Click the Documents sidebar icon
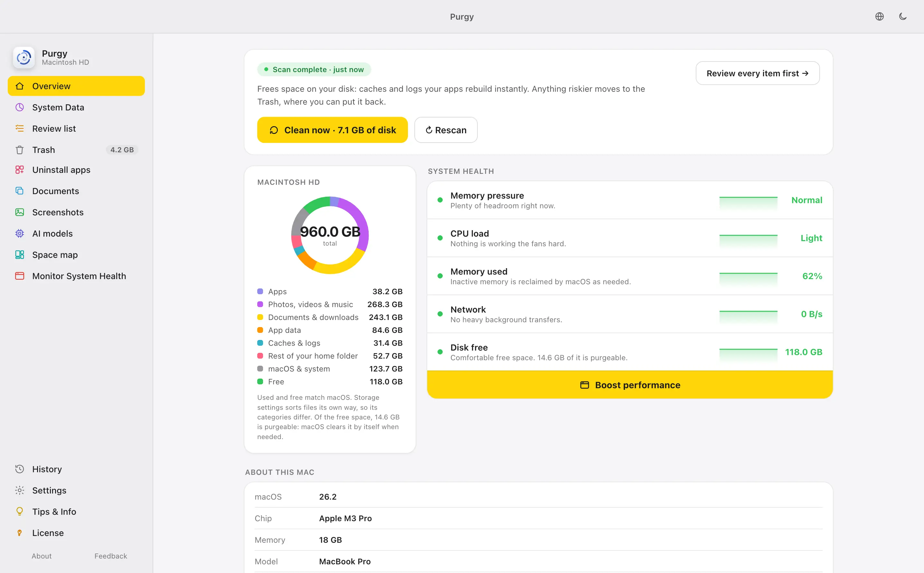 pos(20,191)
